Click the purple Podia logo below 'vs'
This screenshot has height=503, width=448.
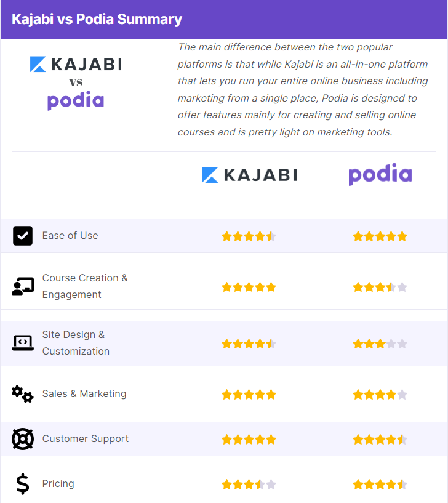tap(76, 100)
